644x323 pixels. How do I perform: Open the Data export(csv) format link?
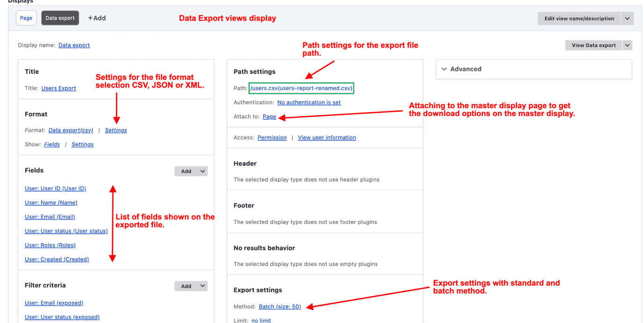pos(71,130)
